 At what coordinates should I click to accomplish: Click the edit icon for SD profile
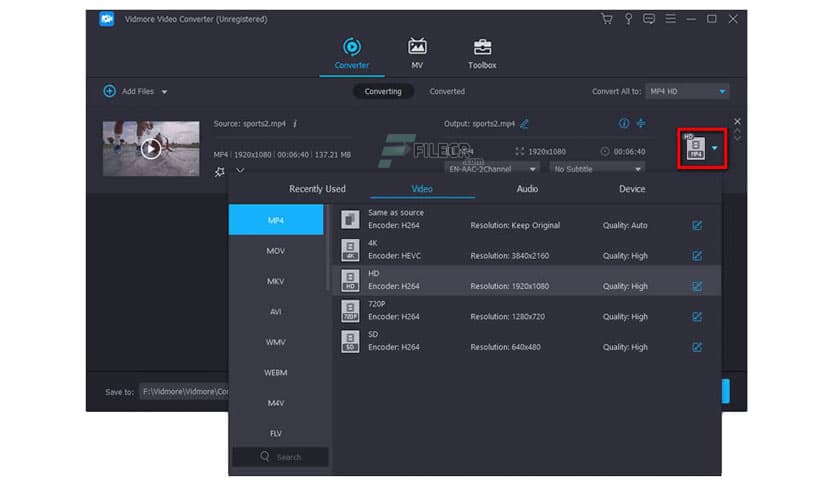coord(697,347)
